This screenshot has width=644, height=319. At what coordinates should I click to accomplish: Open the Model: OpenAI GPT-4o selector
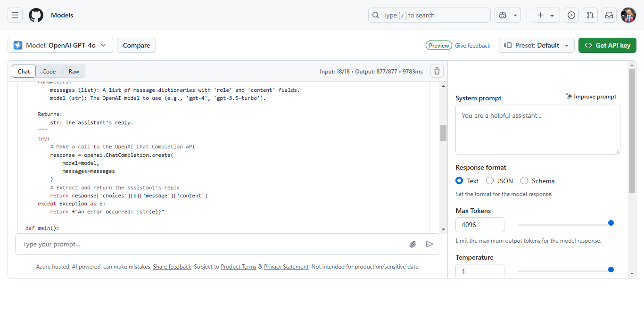click(60, 45)
